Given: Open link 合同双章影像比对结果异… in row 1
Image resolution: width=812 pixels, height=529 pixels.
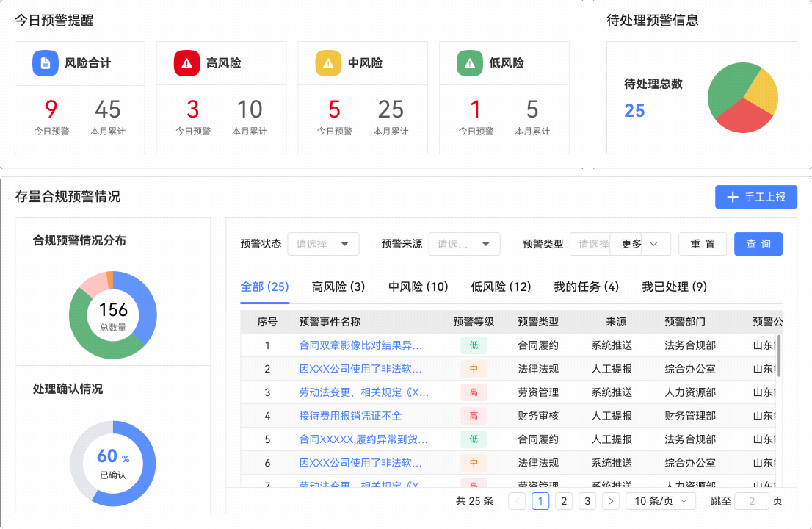Looking at the screenshot, I should (360, 345).
